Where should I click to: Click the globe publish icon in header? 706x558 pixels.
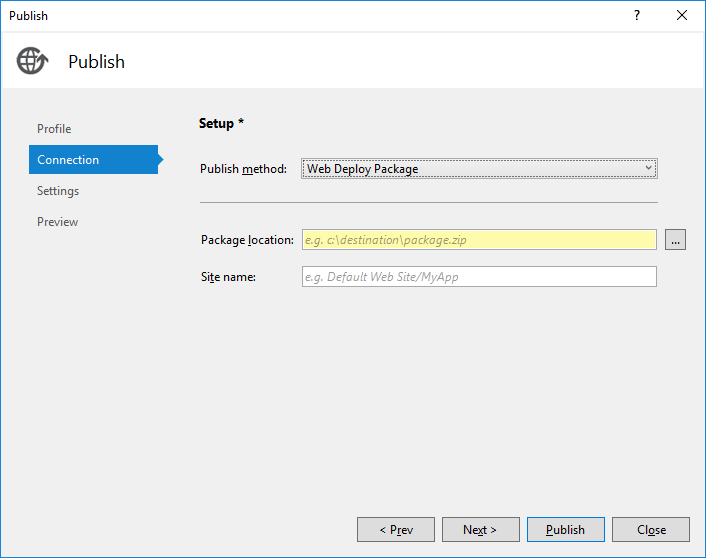pos(32,61)
